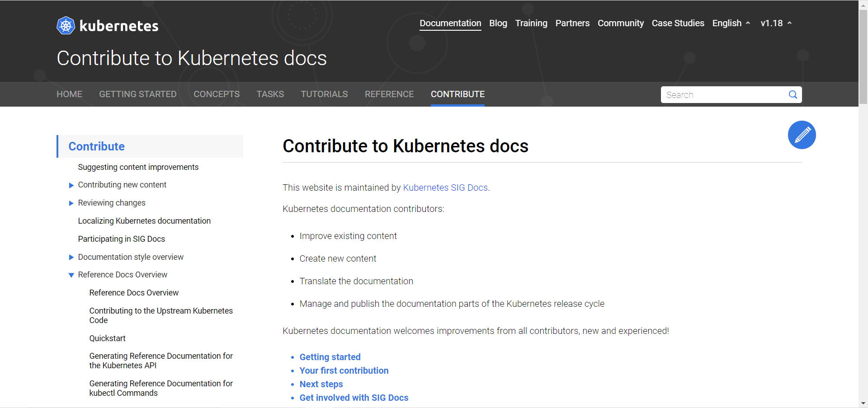The width and height of the screenshot is (868, 408).
Task: Click the blue pencil edit page button
Action: [x=802, y=135]
